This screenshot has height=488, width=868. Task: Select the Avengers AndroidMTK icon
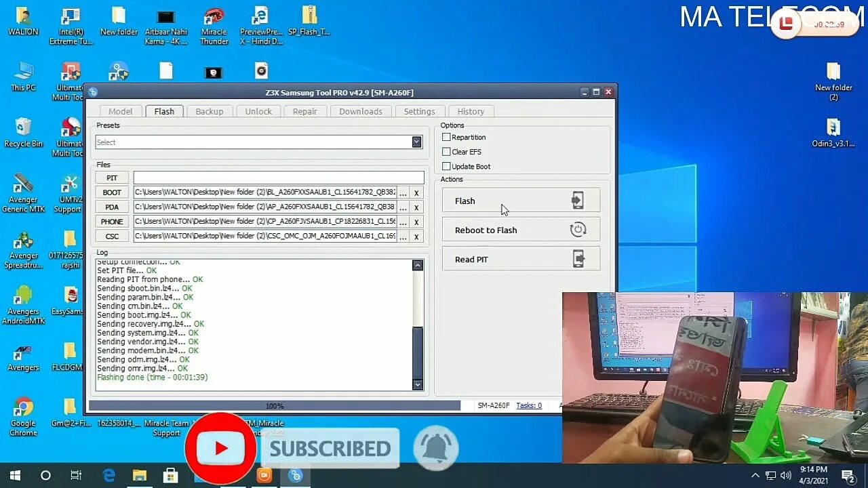[x=23, y=305]
